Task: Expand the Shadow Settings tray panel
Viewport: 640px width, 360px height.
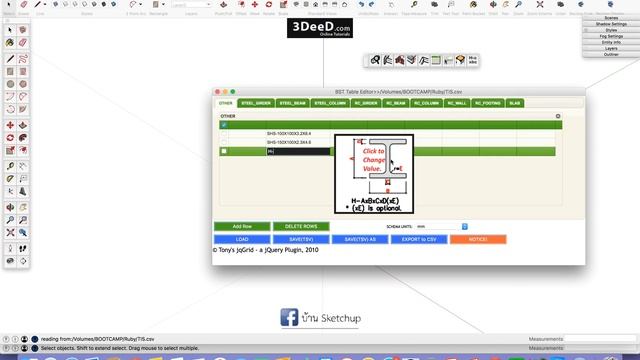Action: click(x=611, y=24)
